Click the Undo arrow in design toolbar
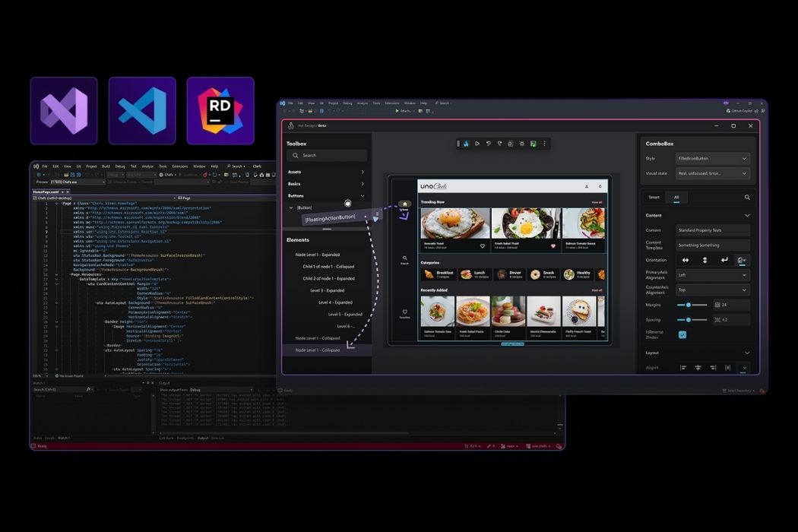The height and width of the screenshot is (532, 798). [x=488, y=144]
